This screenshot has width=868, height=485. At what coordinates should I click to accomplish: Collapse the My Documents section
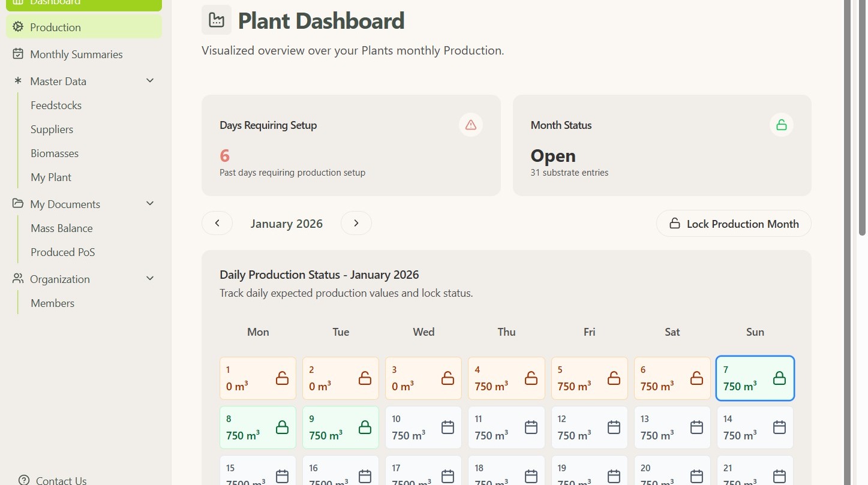click(x=150, y=204)
